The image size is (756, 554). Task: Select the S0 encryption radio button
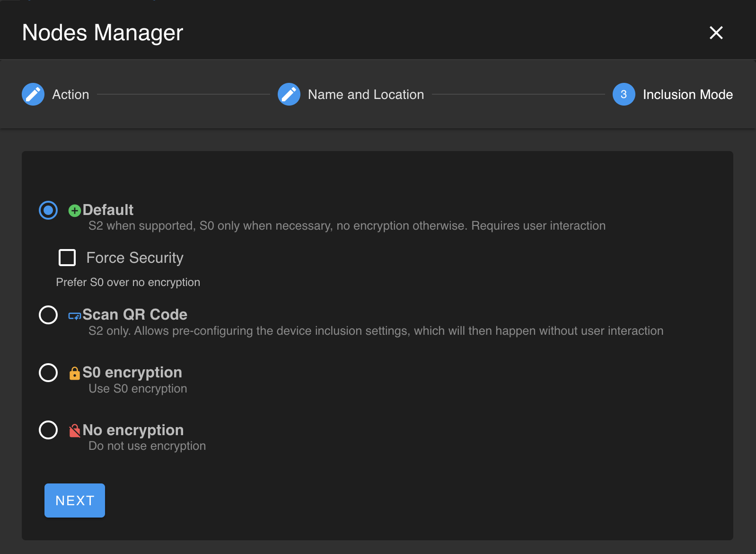coord(48,373)
